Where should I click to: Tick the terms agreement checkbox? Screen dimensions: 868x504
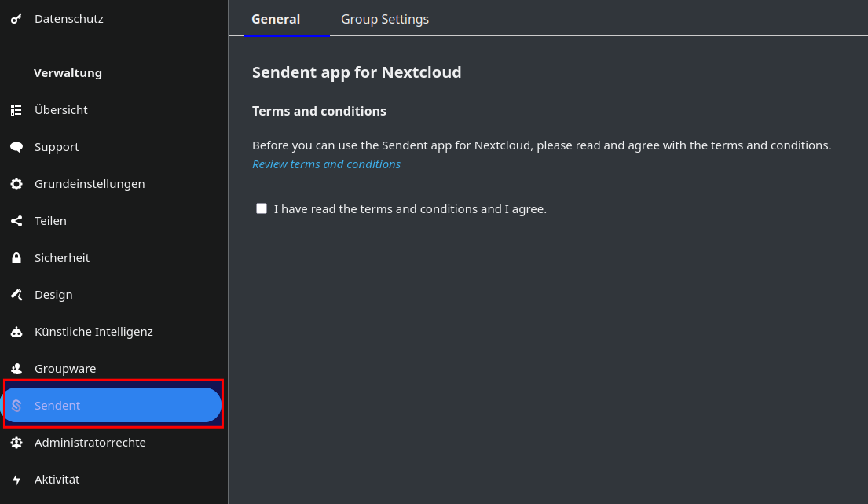[262, 208]
